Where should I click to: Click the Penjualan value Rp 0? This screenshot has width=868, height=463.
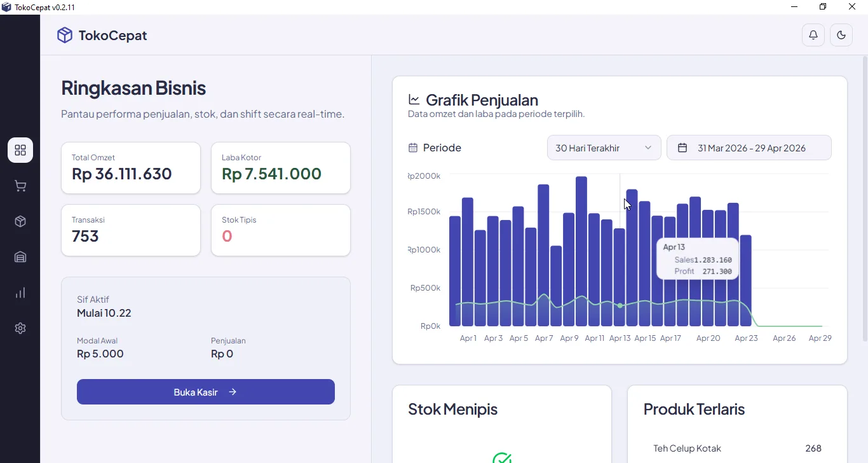[222, 354]
